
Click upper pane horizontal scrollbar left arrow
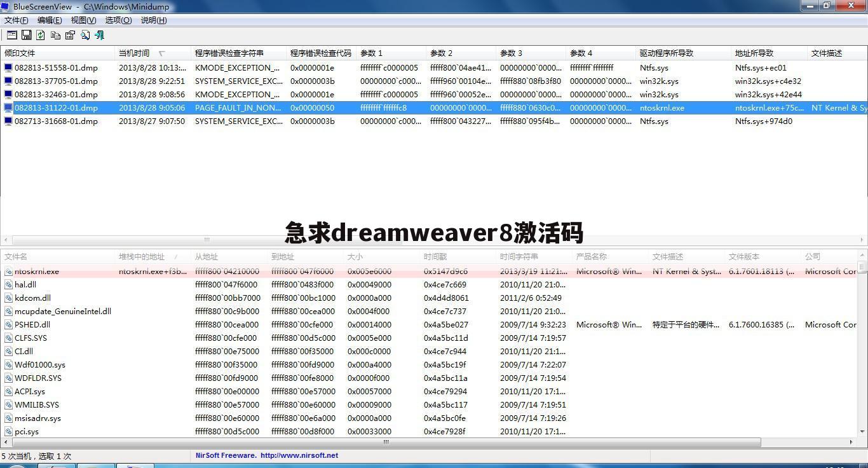click(4, 240)
